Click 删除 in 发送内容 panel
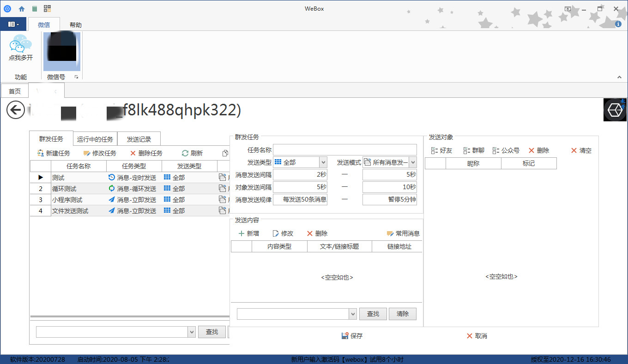Viewport: 628px width, 364px height. pos(317,233)
